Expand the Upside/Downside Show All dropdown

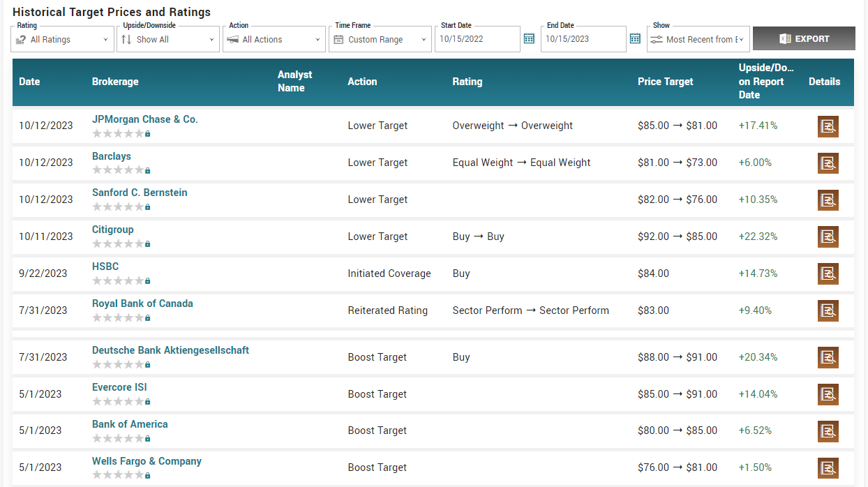(168, 40)
